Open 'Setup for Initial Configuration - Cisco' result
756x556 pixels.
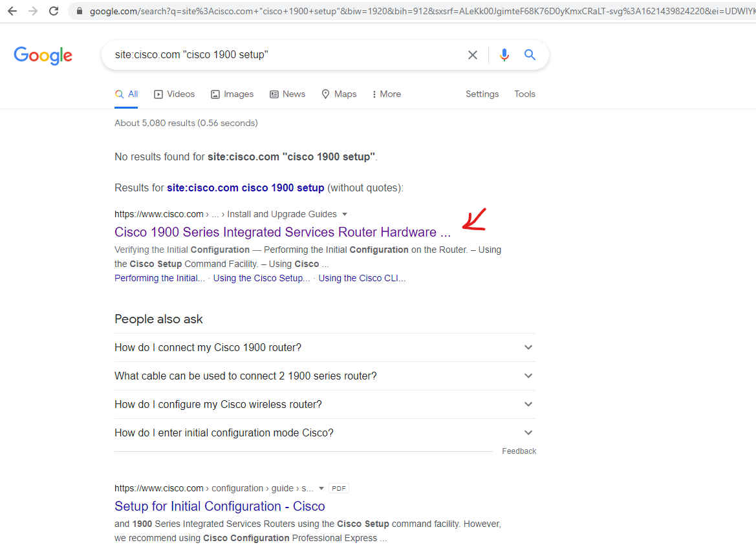pos(220,506)
